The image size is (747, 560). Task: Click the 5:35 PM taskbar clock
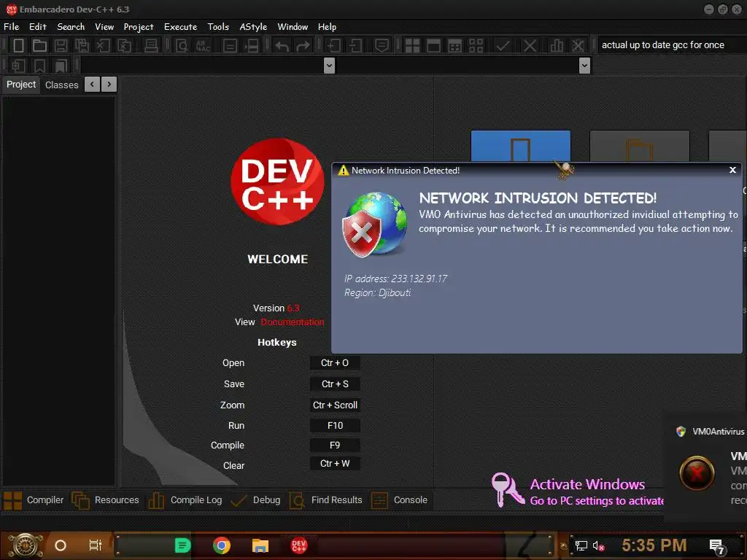point(654,545)
